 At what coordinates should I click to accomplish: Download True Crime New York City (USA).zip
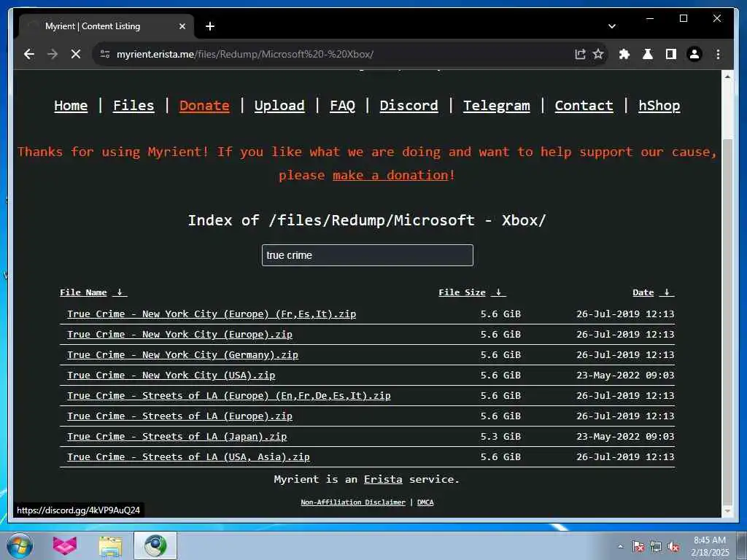171,376
